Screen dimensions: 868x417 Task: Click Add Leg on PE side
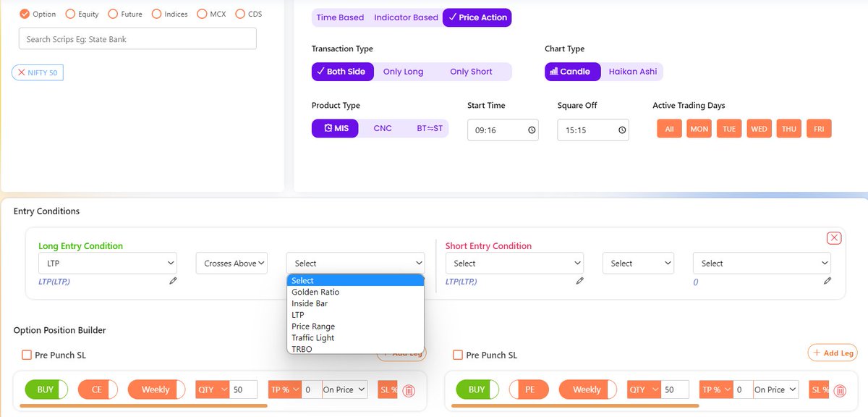(x=832, y=353)
